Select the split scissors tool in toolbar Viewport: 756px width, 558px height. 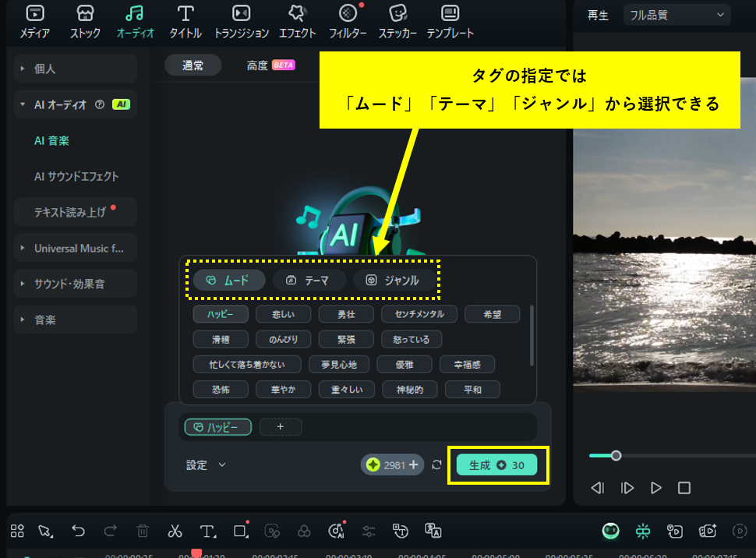(x=175, y=531)
